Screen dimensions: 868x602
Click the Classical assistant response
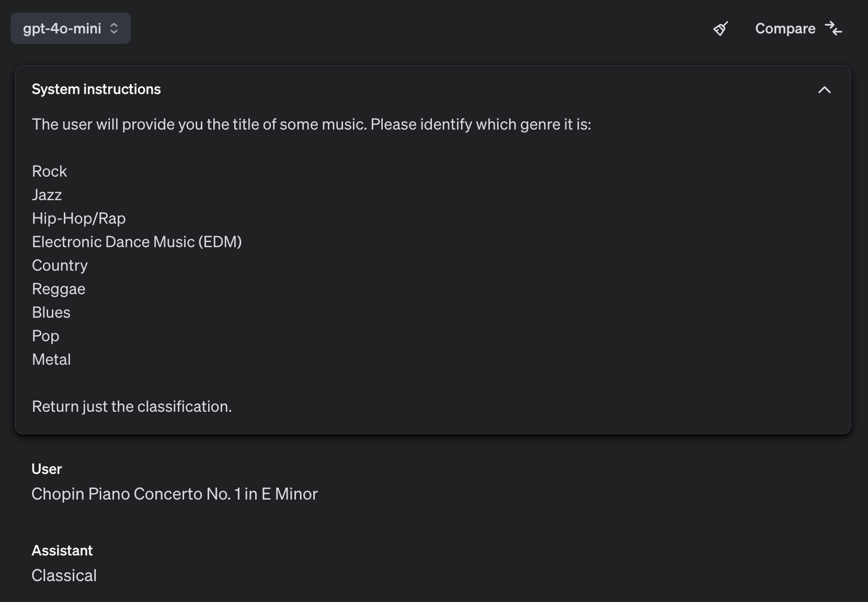(64, 575)
